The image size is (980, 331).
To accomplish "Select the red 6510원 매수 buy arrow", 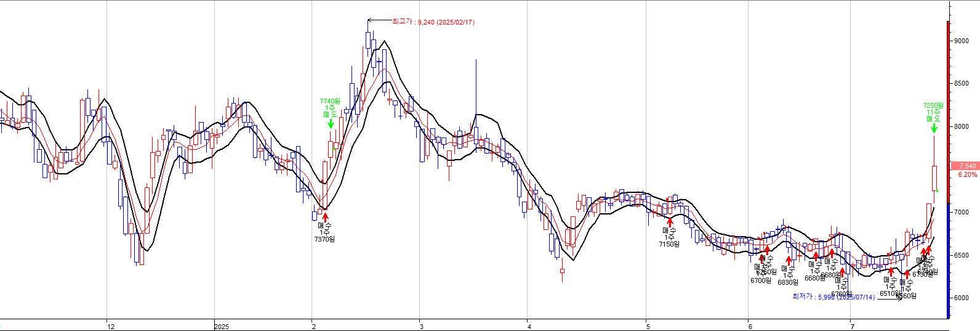I will (x=891, y=272).
